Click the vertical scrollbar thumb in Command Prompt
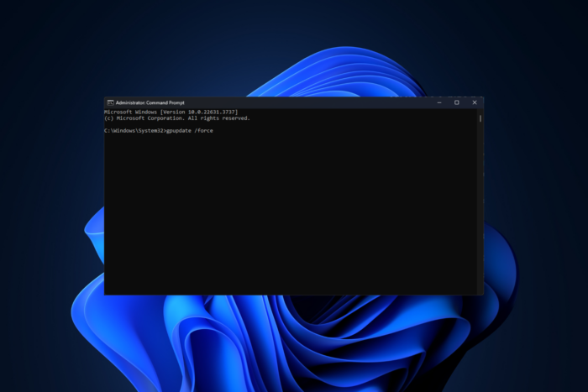The image size is (588, 392). point(480,118)
